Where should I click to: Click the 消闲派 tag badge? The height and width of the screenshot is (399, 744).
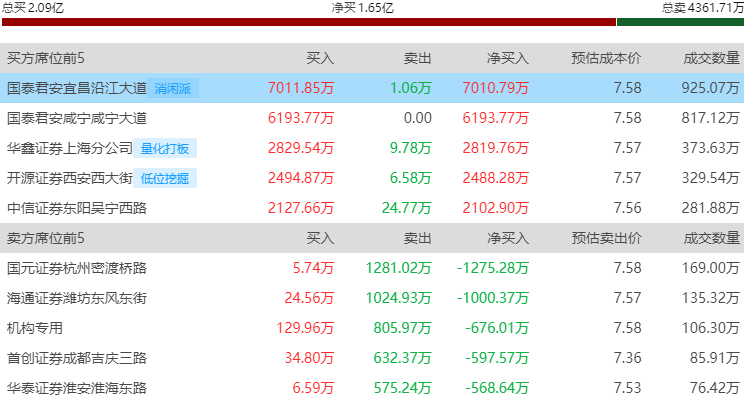[173, 88]
